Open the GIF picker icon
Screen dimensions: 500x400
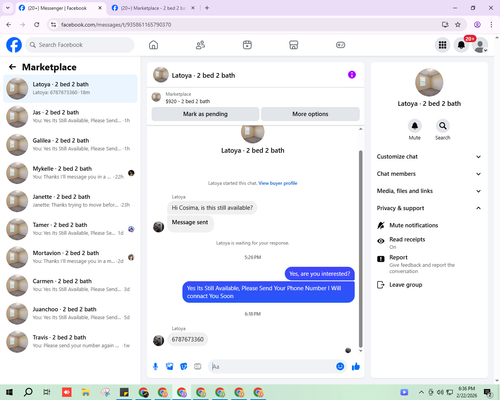(198, 367)
